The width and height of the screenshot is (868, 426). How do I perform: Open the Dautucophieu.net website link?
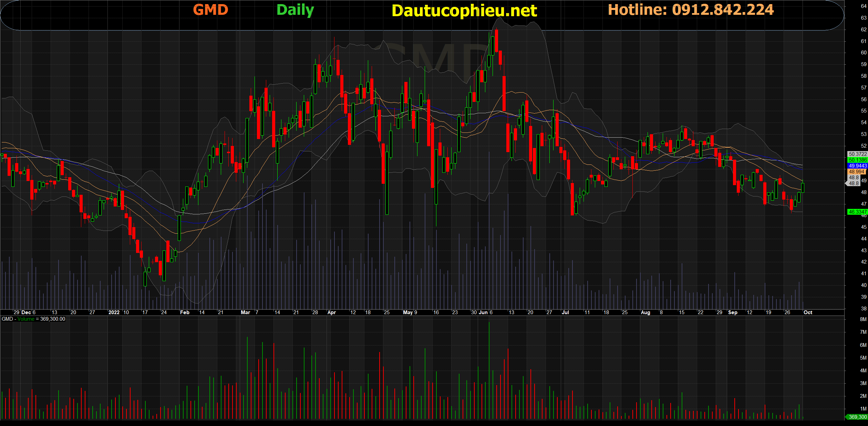[464, 11]
